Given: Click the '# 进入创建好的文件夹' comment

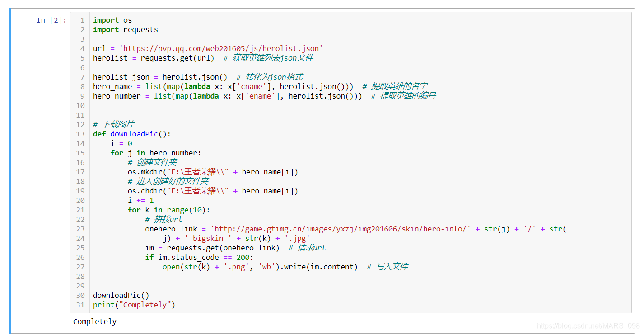Looking at the screenshot, I should 168,181.
